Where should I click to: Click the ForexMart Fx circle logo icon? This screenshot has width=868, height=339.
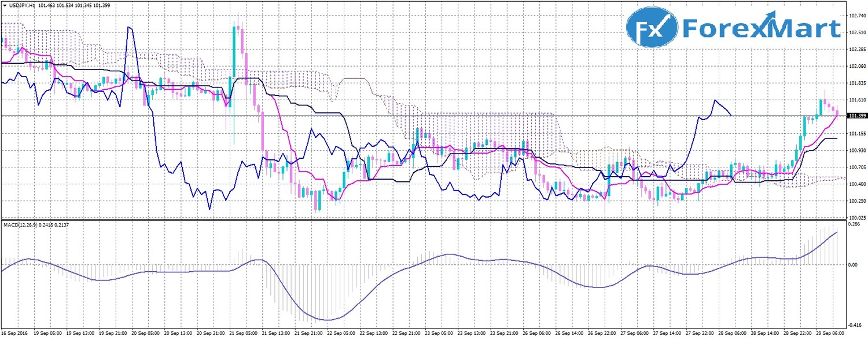pos(652,30)
